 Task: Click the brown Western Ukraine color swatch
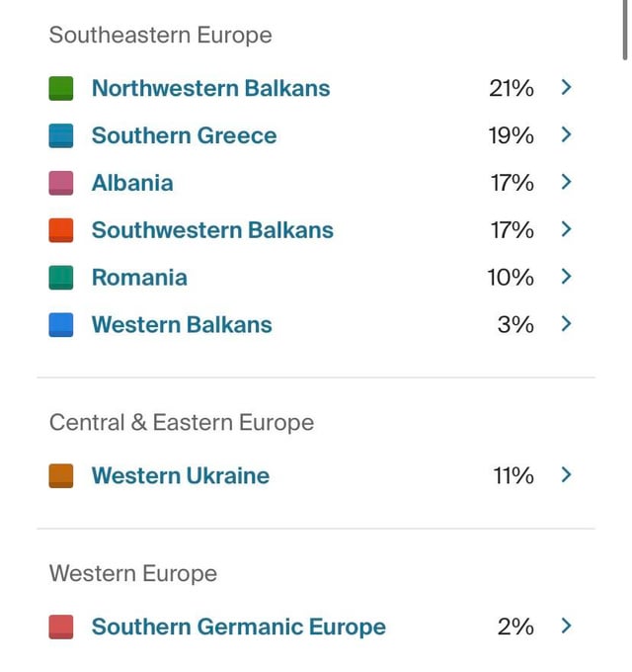[62, 475]
